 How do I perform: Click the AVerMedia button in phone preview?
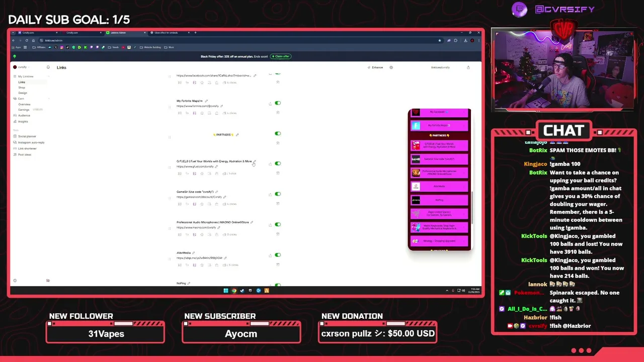pyautogui.click(x=439, y=187)
